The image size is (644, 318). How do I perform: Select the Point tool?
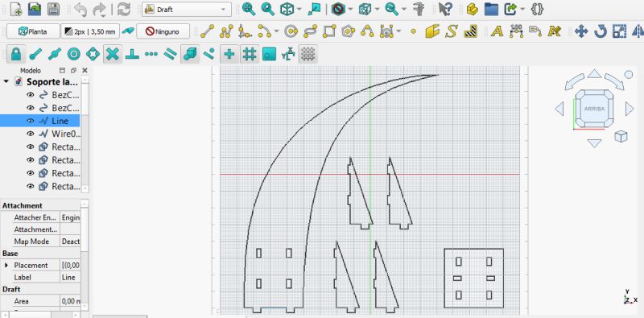[x=414, y=31]
